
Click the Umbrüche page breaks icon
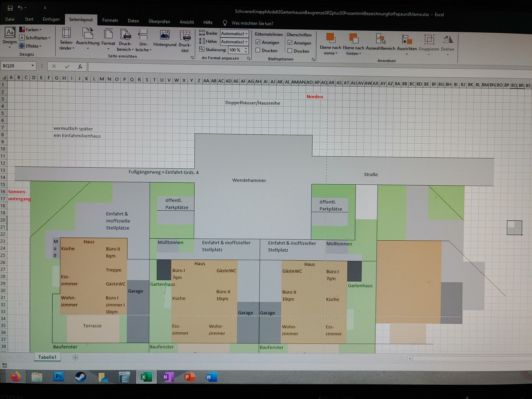click(143, 35)
